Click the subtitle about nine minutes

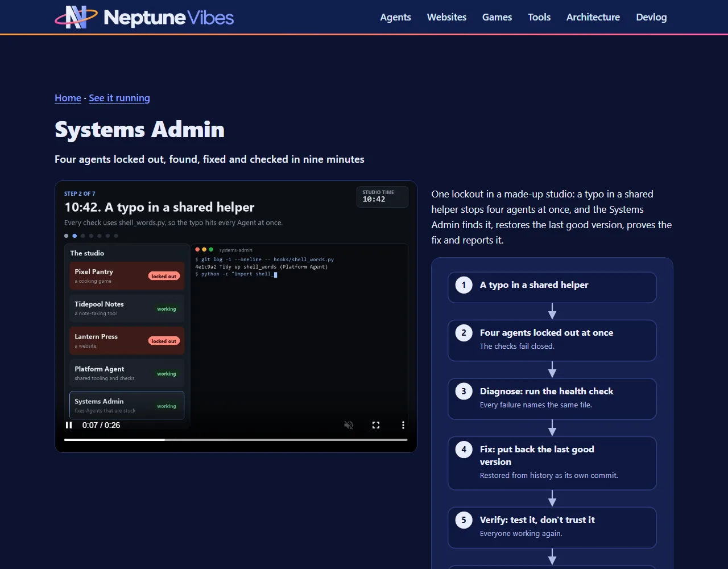209,159
